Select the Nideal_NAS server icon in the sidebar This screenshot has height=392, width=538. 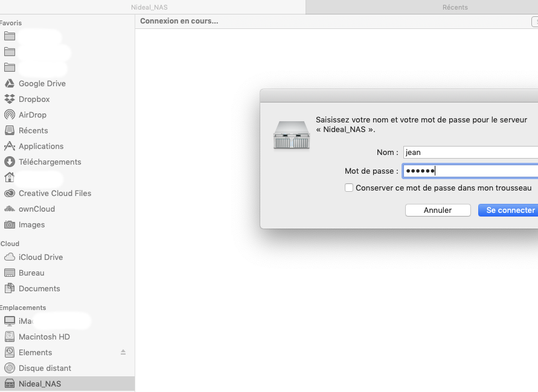click(x=9, y=384)
